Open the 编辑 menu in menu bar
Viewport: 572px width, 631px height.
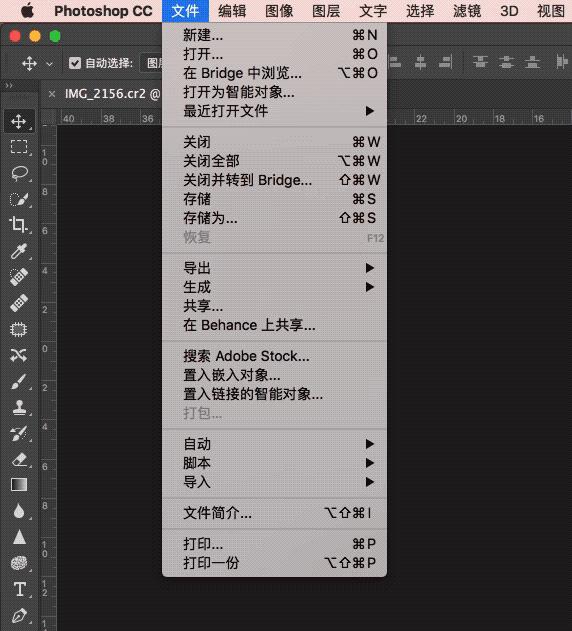coord(232,11)
